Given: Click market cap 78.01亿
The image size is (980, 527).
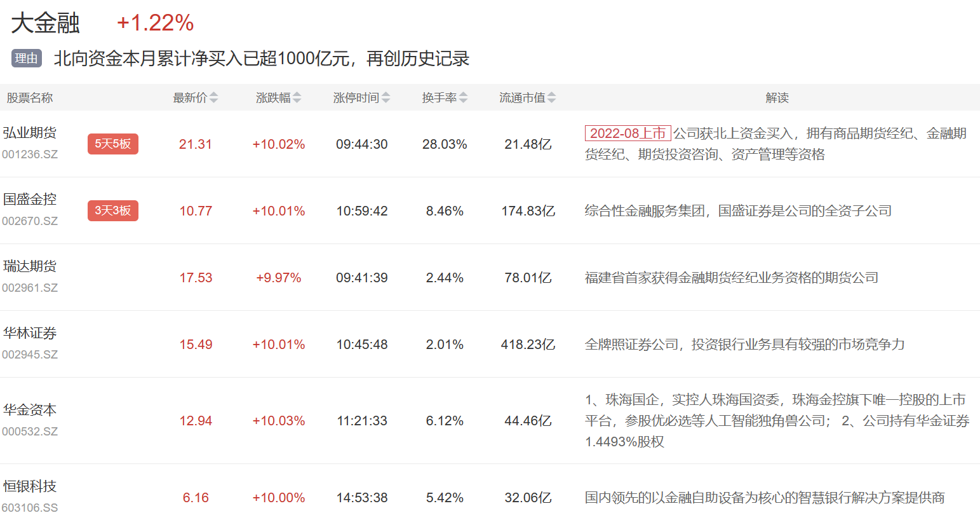Looking at the screenshot, I should click(x=528, y=278).
